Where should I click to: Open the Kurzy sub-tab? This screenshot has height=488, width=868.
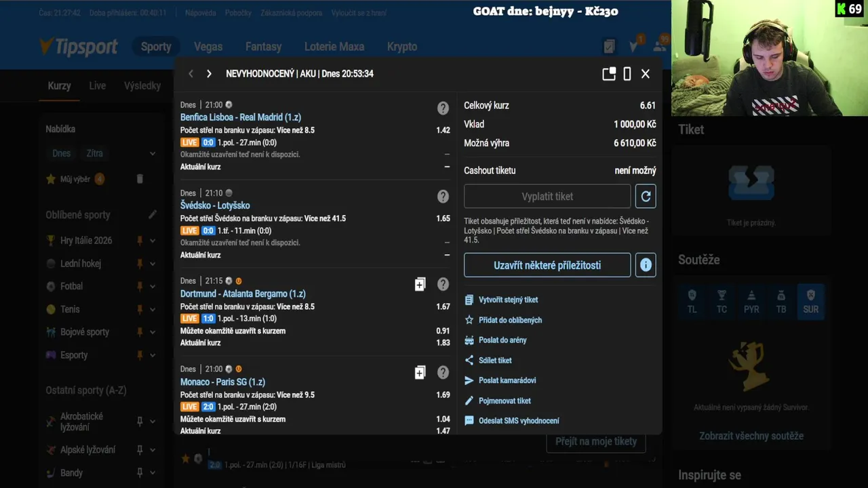pos(59,86)
